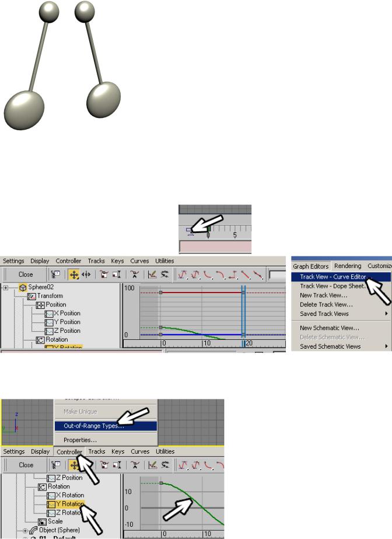The height and width of the screenshot is (539, 392).
Task: Set tangents to Slow in Sphere02 track view
Action: click(x=220, y=274)
